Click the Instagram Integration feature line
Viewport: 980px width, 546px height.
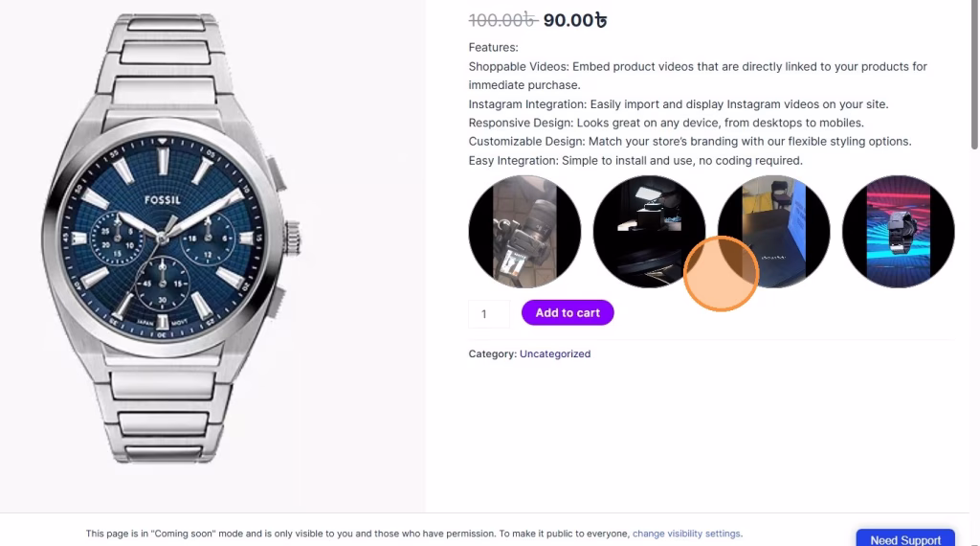point(678,104)
